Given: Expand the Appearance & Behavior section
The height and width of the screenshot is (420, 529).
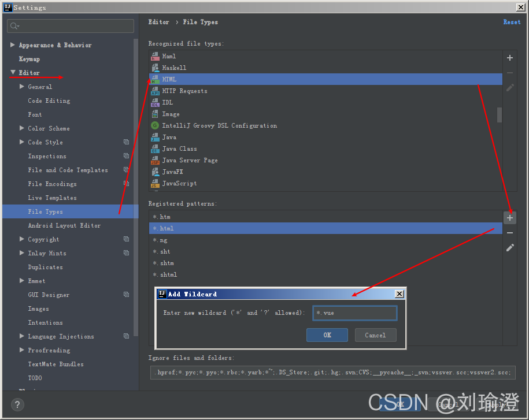Looking at the screenshot, I should [13, 45].
